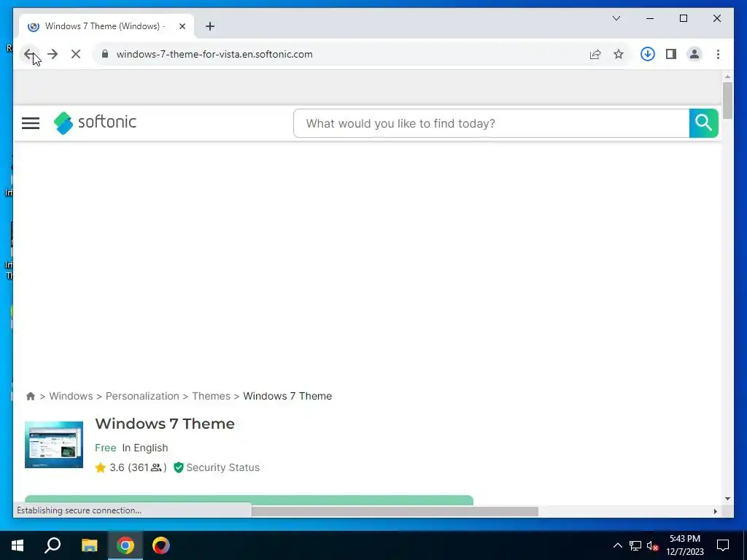The image size is (747, 560).
Task: Click the network tray icon
Action: (x=635, y=545)
